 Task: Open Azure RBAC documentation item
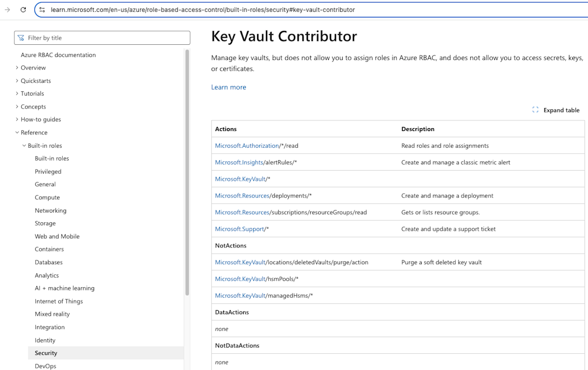(x=58, y=55)
